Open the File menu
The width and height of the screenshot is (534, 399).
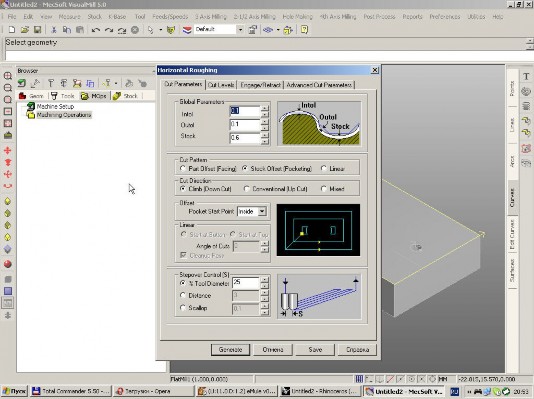[x=12, y=17]
